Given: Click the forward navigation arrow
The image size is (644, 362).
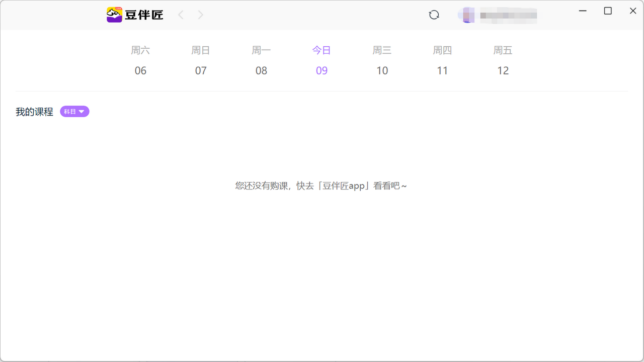Looking at the screenshot, I should pyautogui.click(x=200, y=15).
